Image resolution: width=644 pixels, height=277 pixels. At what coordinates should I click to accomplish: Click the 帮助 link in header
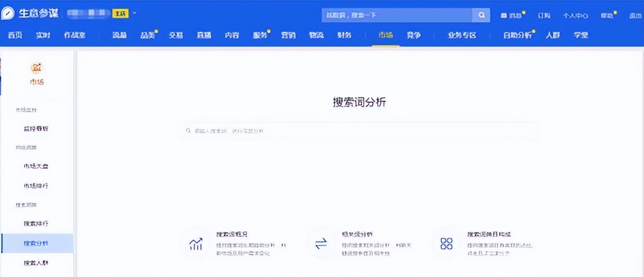608,16
